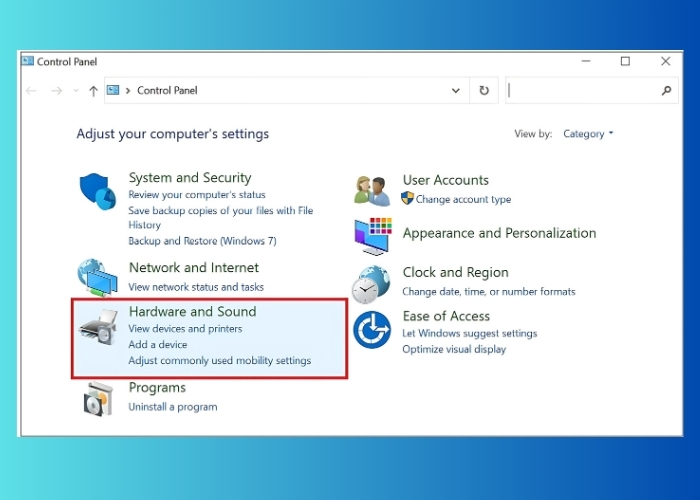
Task: Go up one folder level
Action: [93, 90]
